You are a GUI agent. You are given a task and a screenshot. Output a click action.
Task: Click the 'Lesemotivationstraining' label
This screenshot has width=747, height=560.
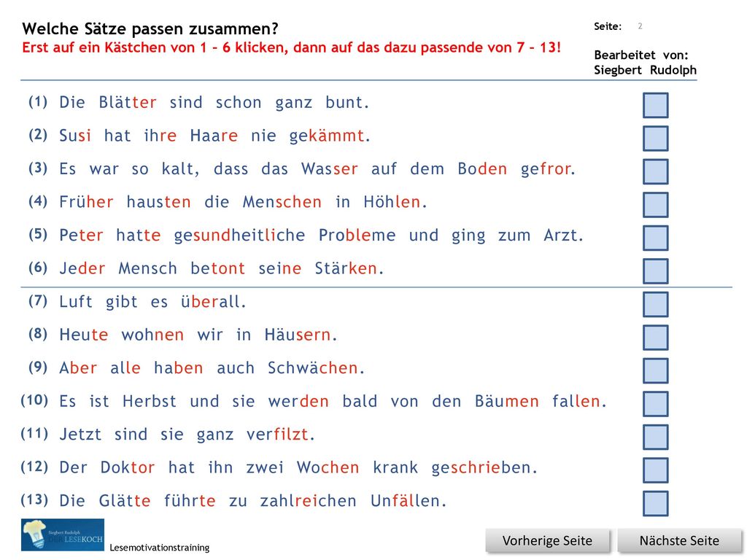pos(160,548)
